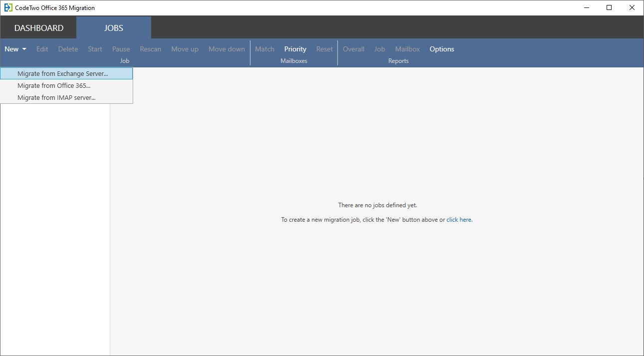Click the Match mailboxes button
Screen dimensions: 644x356
(x=264, y=49)
